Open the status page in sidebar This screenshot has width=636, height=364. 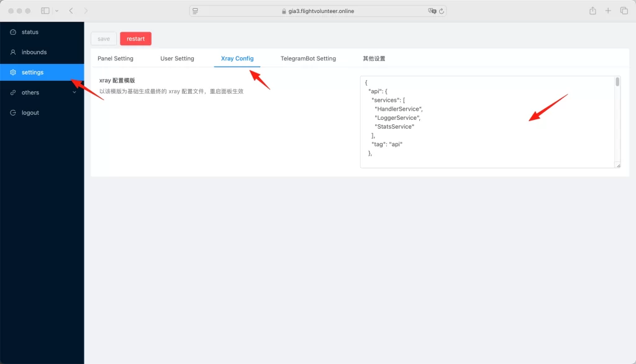[42, 32]
